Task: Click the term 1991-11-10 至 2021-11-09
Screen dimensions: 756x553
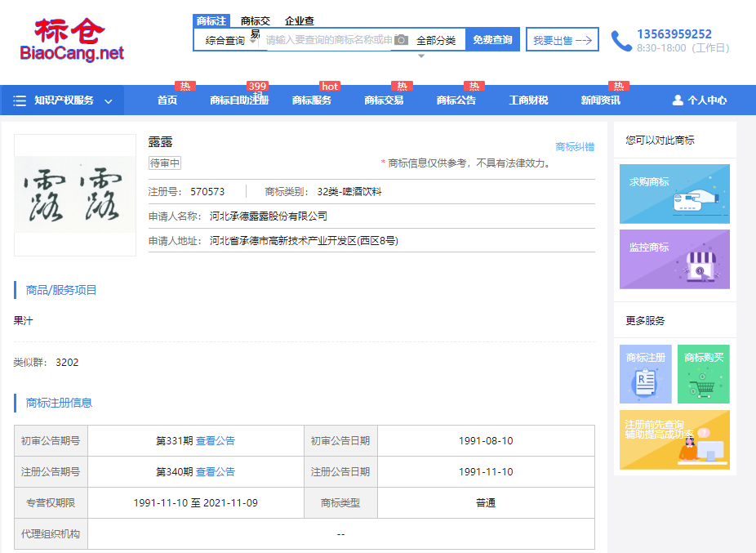Action: tap(196, 503)
